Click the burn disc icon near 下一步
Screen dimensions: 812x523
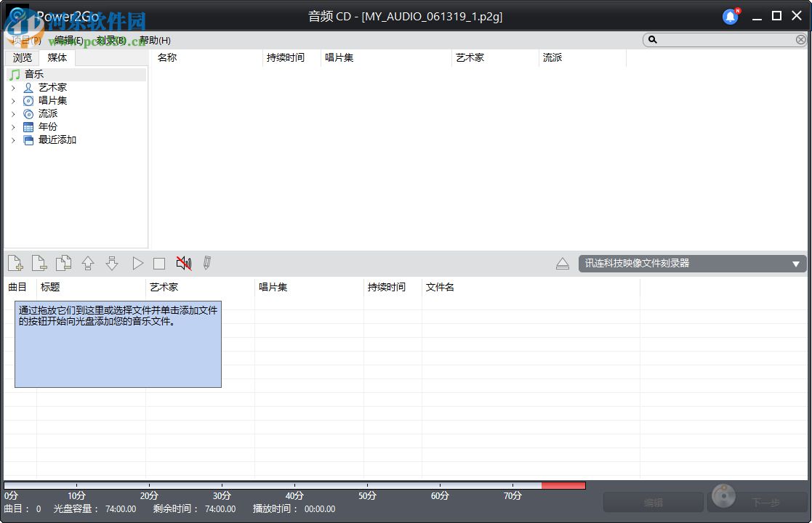coord(723,497)
